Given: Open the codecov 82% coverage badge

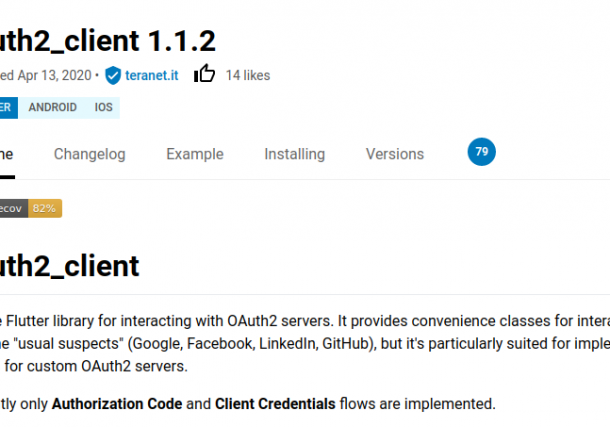Looking at the screenshot, I should pos(30,208).
